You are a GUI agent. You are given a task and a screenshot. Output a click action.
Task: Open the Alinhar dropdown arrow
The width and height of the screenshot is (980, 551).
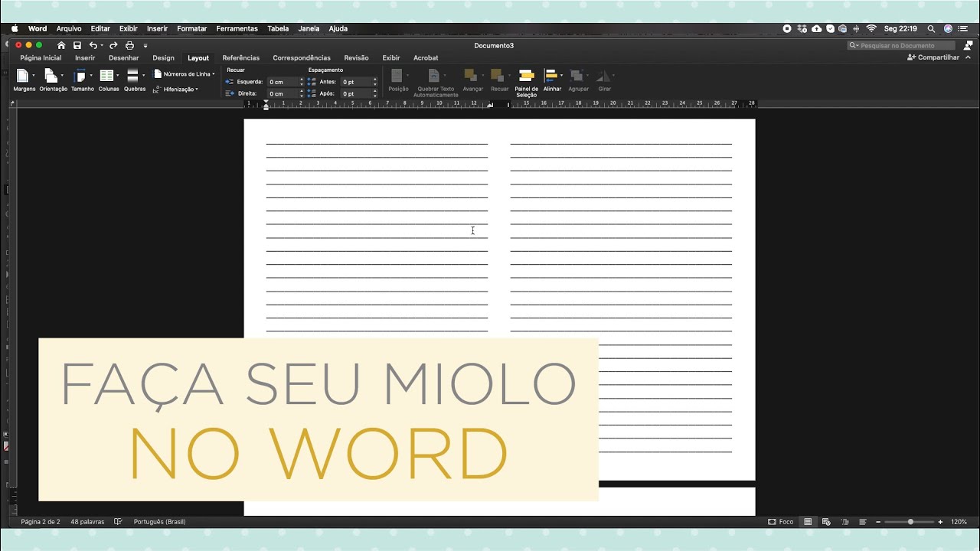(x=561, y=75)
